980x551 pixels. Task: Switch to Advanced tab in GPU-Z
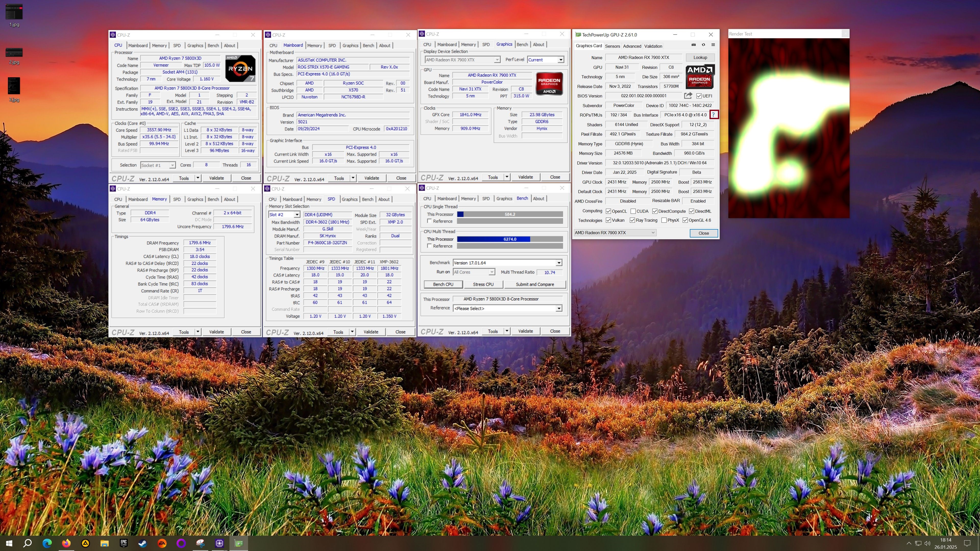tap(632, 46)
